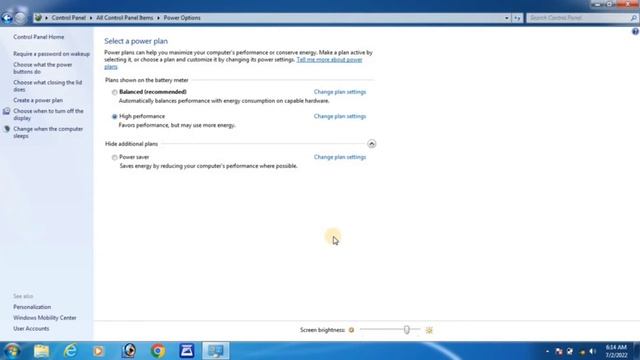This screenshot has height=360, width=640.
Task: Select the Power saver radio button
Action: (115, 158)
